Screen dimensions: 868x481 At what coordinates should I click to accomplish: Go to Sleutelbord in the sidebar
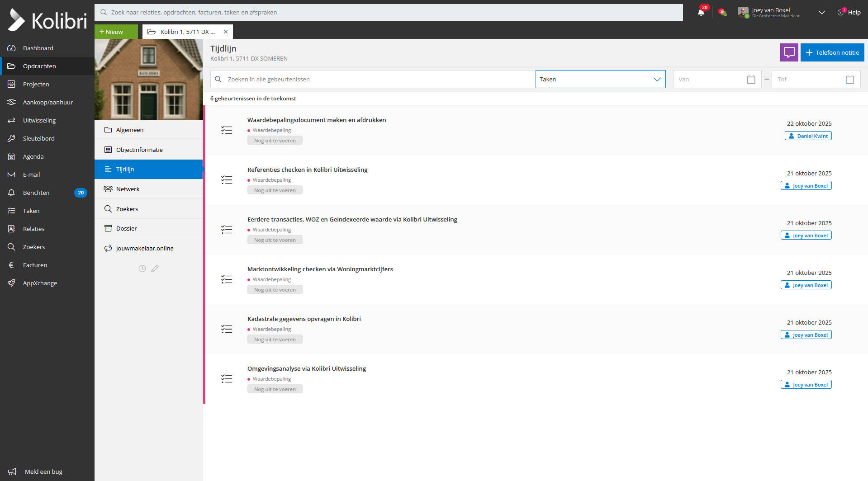pyautogui.click(x=38, y=138)
